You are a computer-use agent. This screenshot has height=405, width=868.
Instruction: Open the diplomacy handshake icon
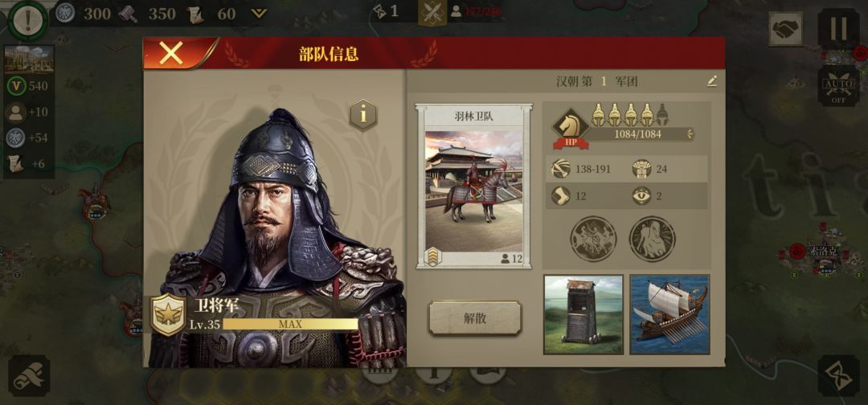coord(785,29)
